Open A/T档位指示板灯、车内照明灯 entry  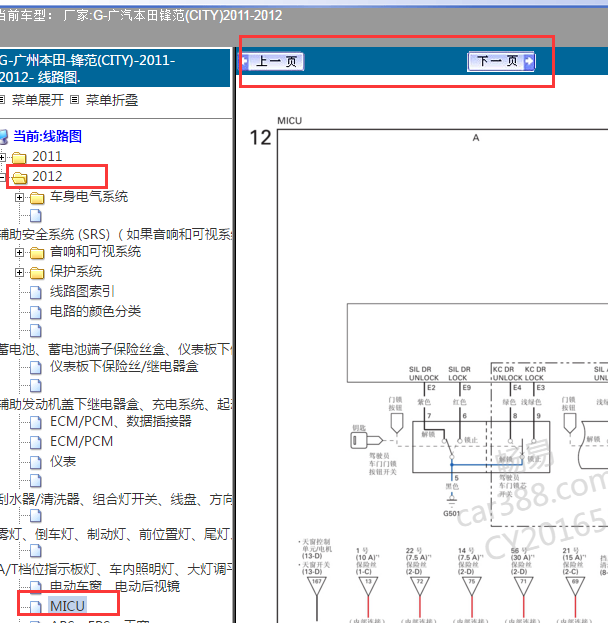[x=116, y=569]
